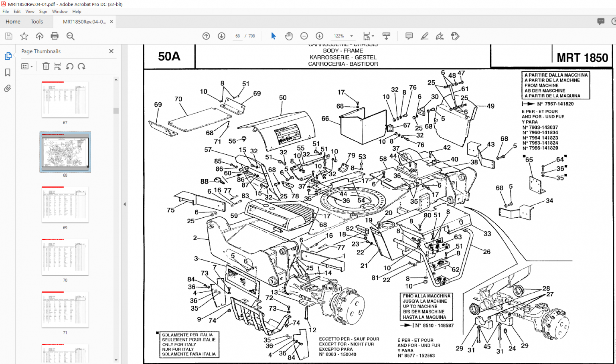The image size is (616, 364).
Task: Click thumbnail panel scroll down arrow
Action: (x=116, y=360)
